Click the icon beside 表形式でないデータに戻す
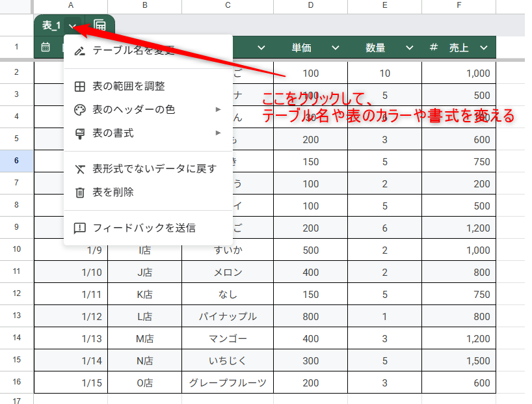The width and height of the screenshot is (532, 404). (79, 168)
